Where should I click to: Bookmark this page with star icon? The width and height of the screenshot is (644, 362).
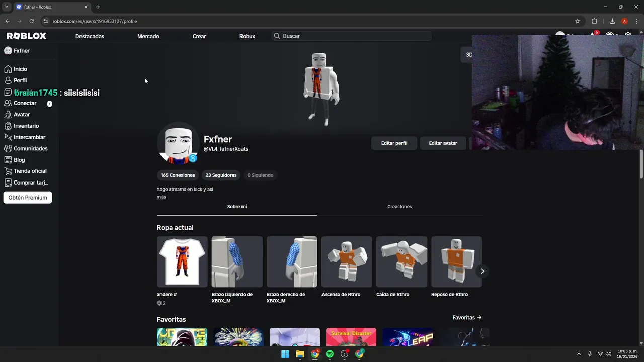click(x=578, y=21)
